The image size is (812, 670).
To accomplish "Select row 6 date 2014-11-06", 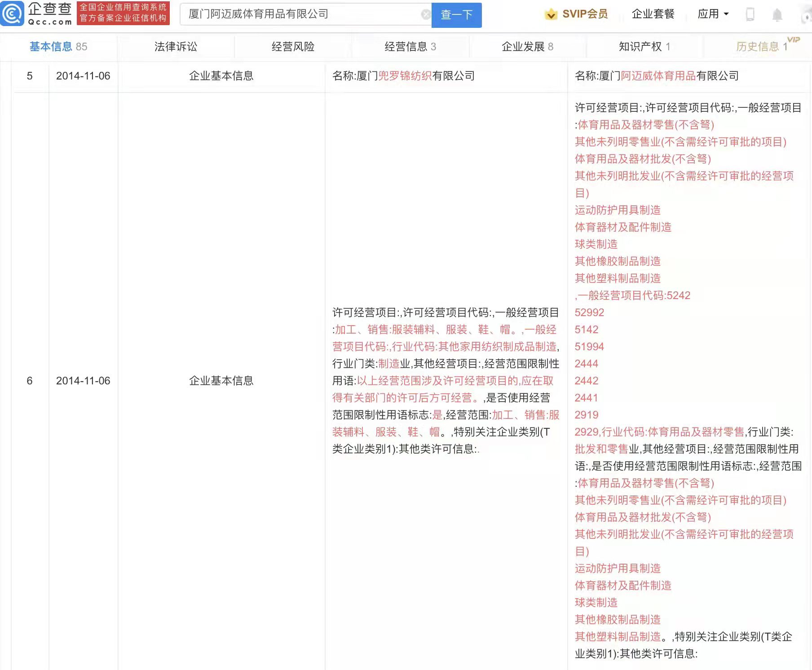I will [83, 381].
